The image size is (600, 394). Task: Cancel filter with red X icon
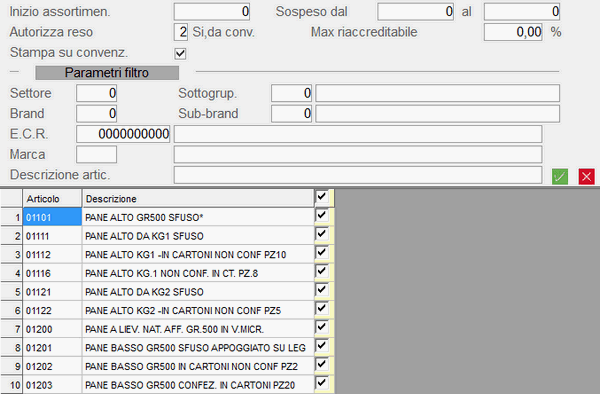click(x=586, y=177)
